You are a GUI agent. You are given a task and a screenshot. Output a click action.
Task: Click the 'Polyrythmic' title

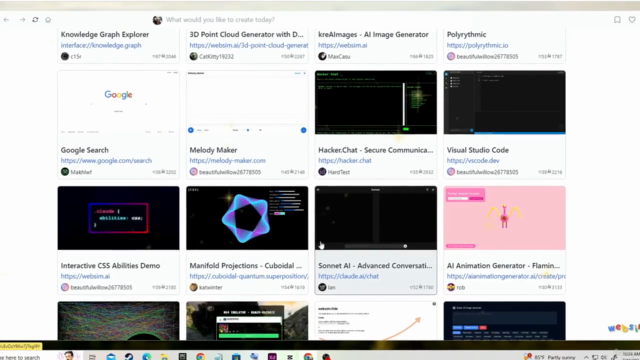(x=466, y=35)
